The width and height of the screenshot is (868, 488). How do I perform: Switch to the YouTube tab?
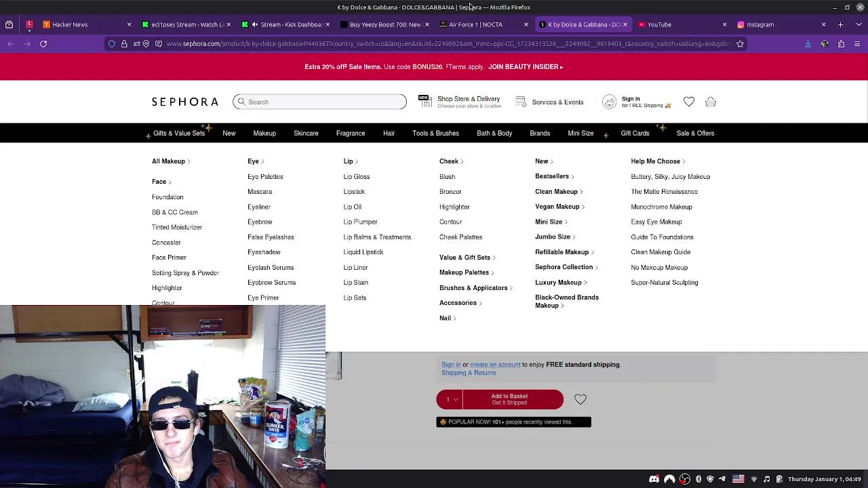pyautogui.click(x=681, y=24)
